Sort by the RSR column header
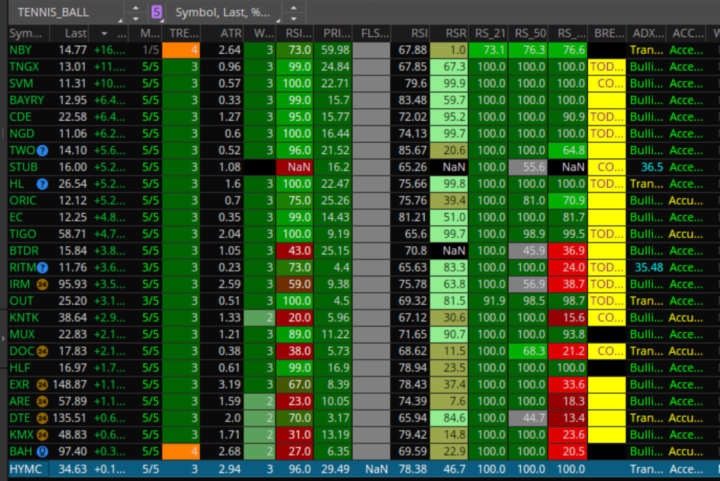720x481 pixels. click(449, 34)
